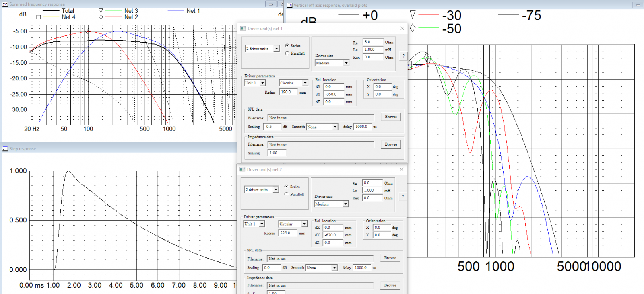The width and height of the screenshot is (644, 294).
Task: Click delay field in net 1 dialog
Action: (x=362, y=127)
